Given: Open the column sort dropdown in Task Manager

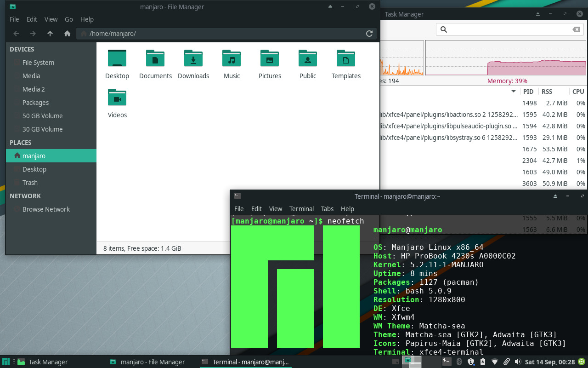Looking at the screenshot, I should pos(514,92).
